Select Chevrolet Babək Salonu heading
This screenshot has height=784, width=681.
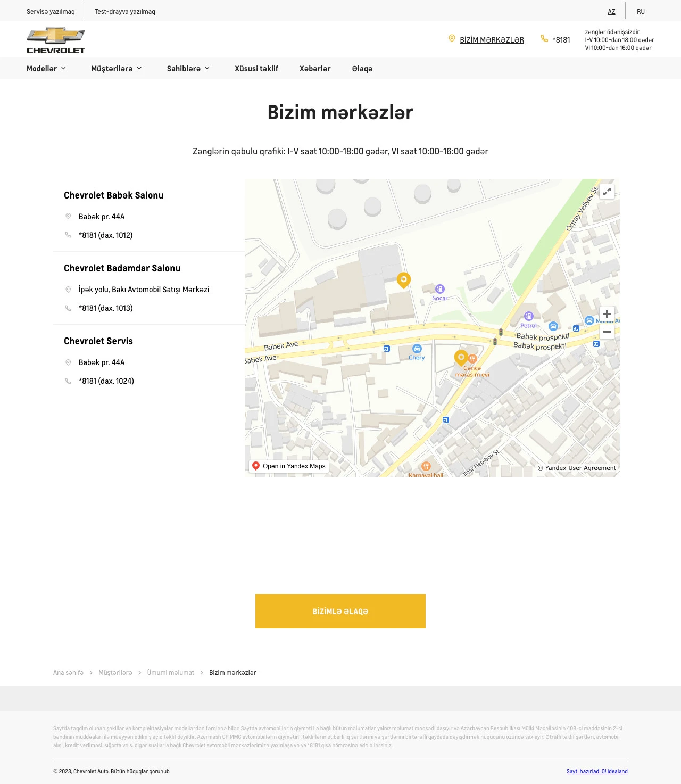point(114,195)
